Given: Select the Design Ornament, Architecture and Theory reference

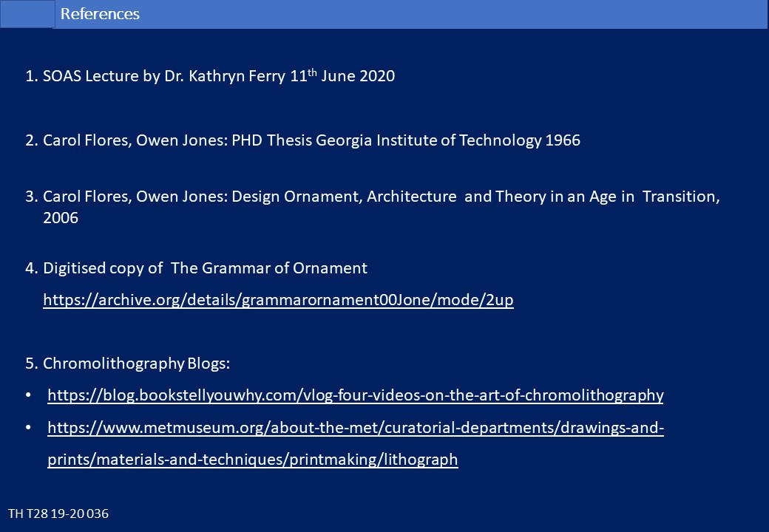Looking at the screenshot, I should 373,207.
